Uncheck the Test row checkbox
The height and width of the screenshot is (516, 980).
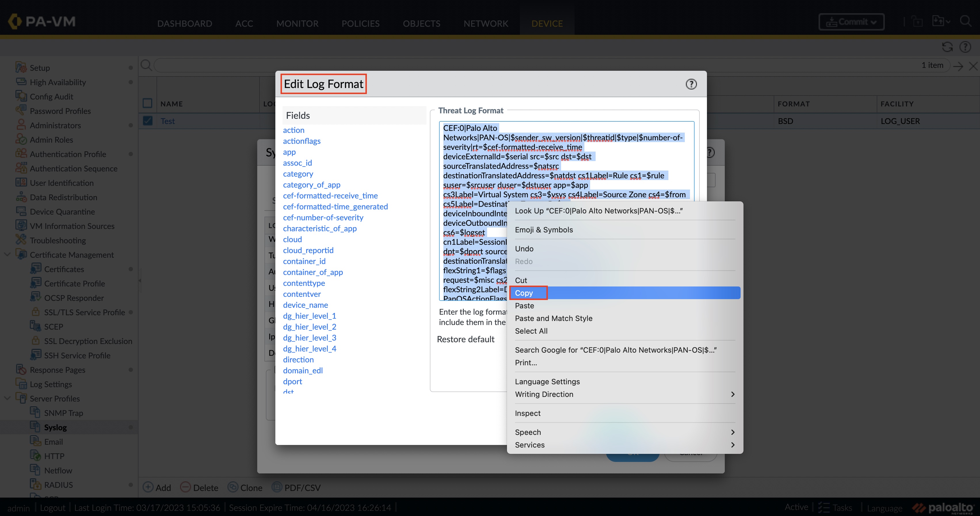point(148,121)
